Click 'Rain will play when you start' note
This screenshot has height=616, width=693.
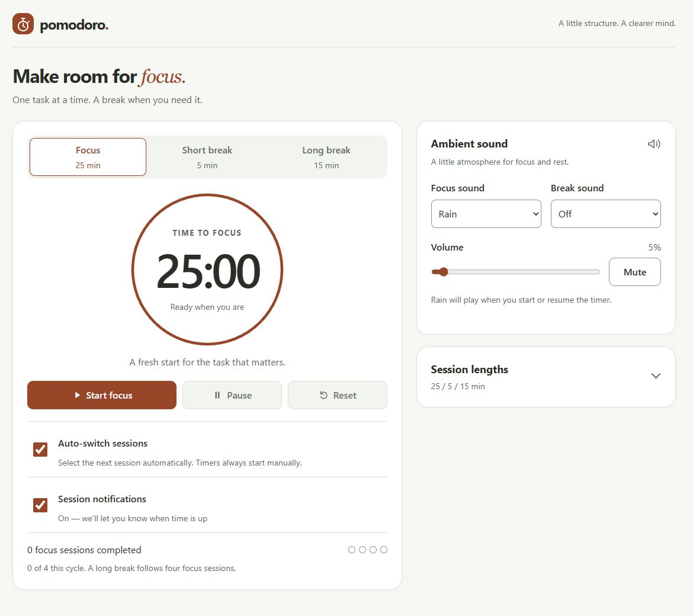[521, 300]
